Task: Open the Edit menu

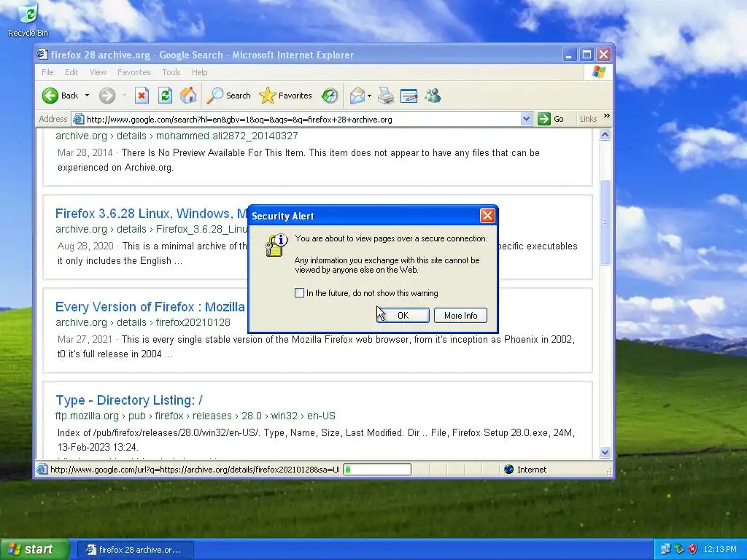Action: tap(71, 72)
